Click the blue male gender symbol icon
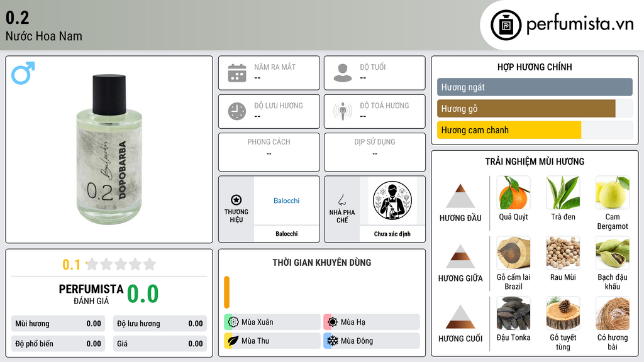This screenshot has width=644, height=362. [23, 73]
